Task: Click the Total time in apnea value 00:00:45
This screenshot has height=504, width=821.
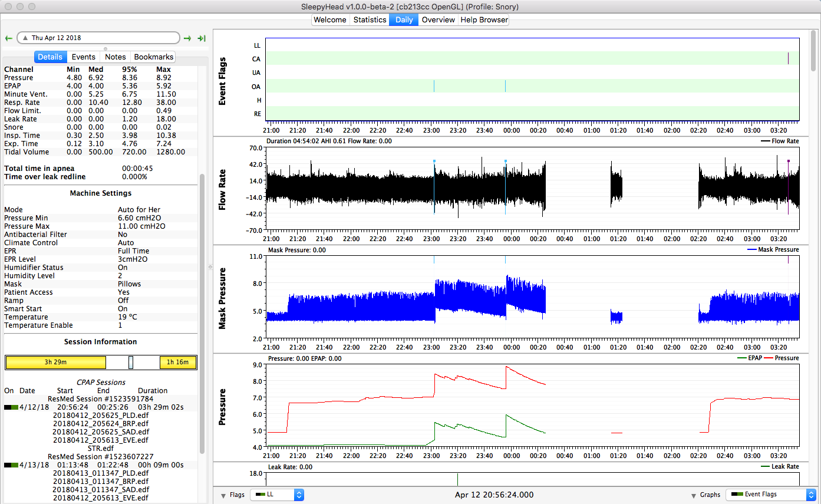Action: pos(137,169)
